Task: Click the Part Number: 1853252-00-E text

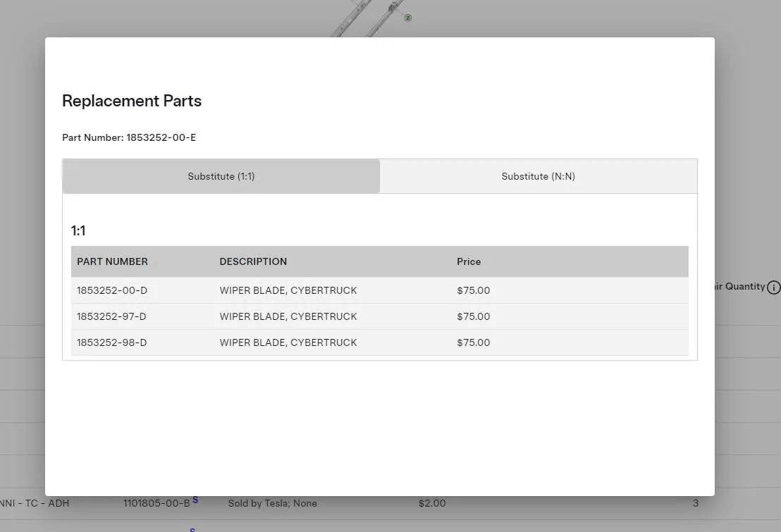Action: point(129,137)
